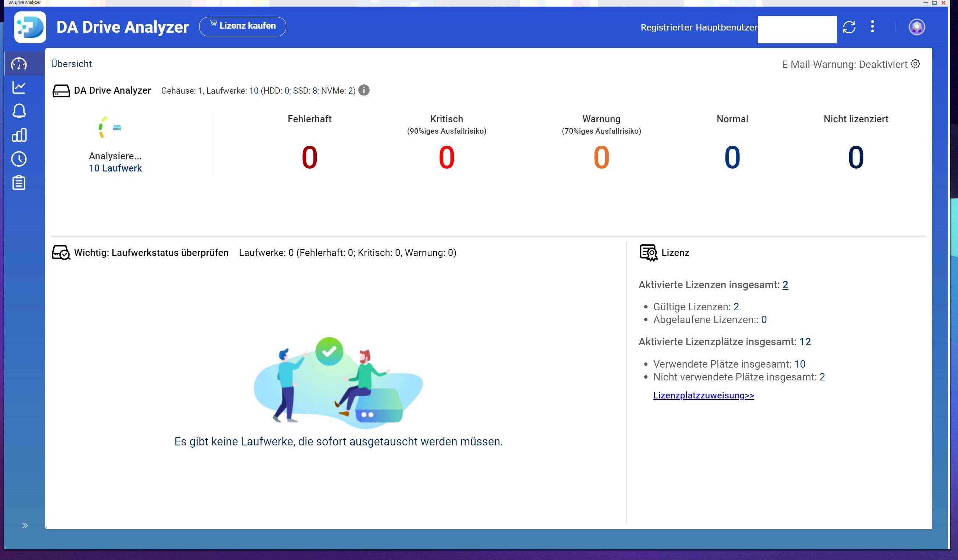The width and height of the screenshot is (958, 560).
Task: Open the line chart sidebar icon
Action: 19,87
